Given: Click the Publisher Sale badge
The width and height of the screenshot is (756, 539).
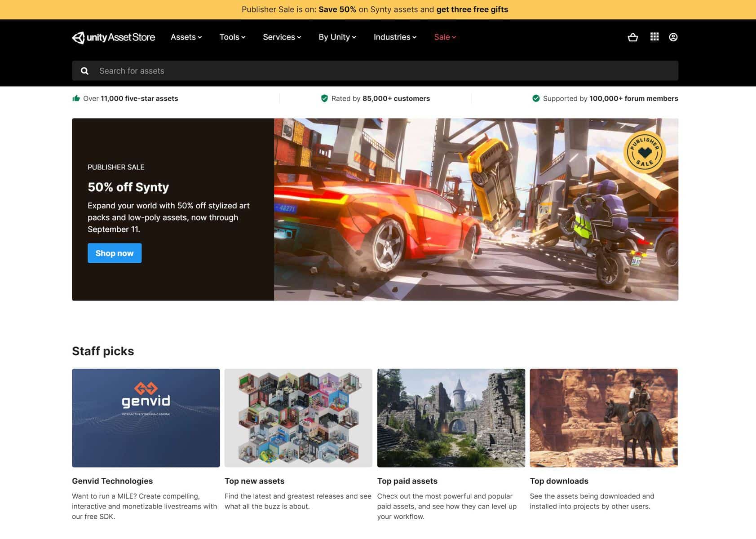Looking at the screenshot, I should point(645,152).
